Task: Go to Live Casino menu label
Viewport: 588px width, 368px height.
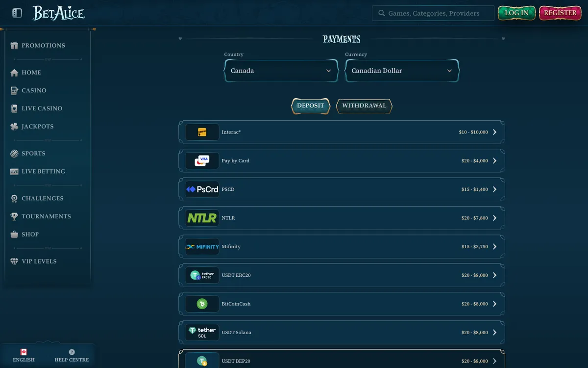Action: click(42, 108)
